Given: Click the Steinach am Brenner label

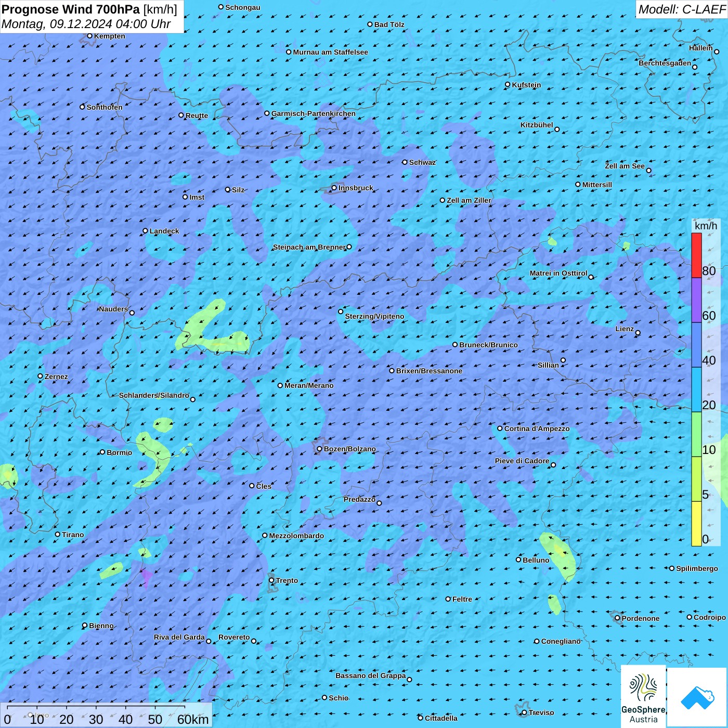Looking at the screenshot, I should (309, 247).
